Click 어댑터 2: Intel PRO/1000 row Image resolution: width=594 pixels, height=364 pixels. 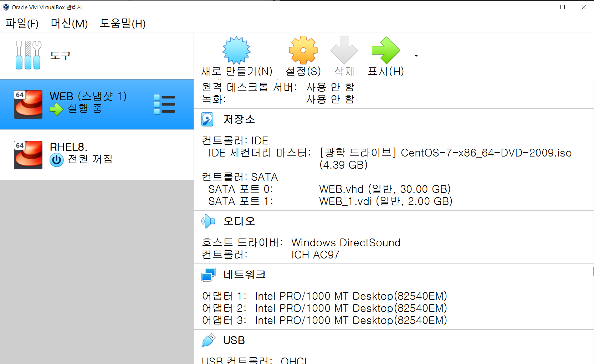(324, 308)
